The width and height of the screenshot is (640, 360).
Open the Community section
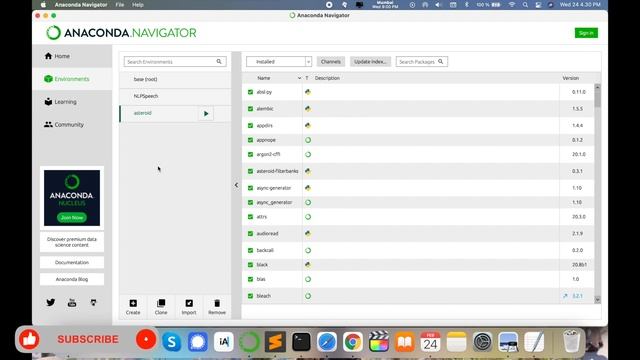[64, 124]
